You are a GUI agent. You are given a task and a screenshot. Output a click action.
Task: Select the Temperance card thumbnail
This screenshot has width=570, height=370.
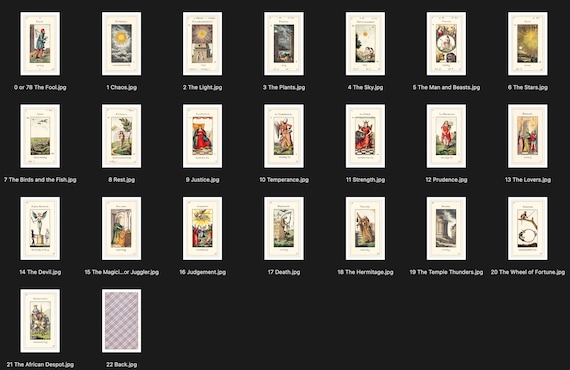click(284, 136)
